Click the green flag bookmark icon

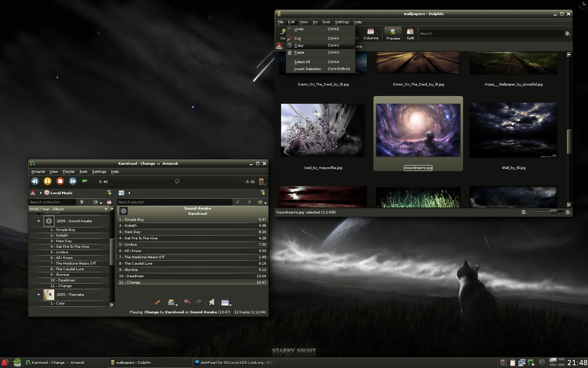[x=85, y=181]
